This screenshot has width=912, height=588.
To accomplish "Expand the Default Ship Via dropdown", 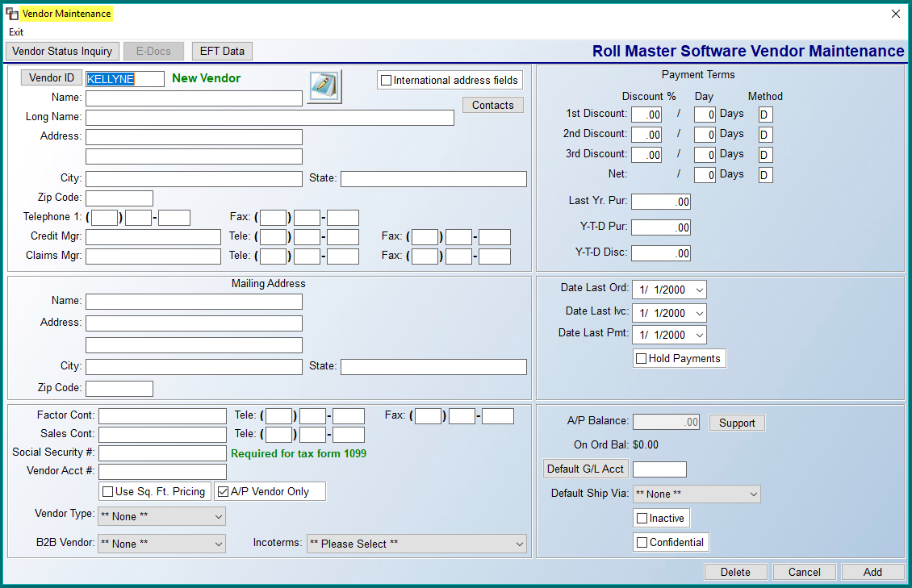I will pyautogui.click(x=697, y=494).
